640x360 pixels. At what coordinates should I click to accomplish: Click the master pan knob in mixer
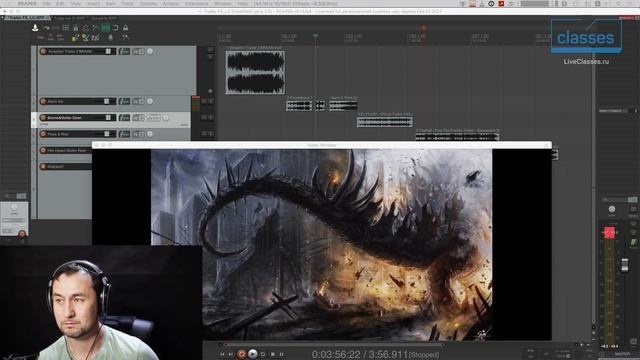pyautogui.click(x=611, y=209)
